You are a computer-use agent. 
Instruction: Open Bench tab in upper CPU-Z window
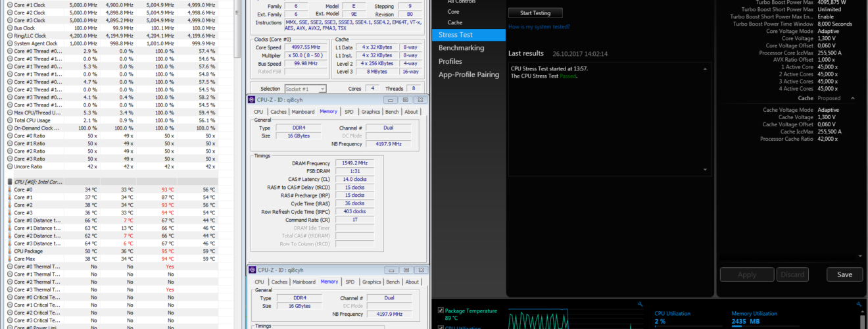coord(393,112)
